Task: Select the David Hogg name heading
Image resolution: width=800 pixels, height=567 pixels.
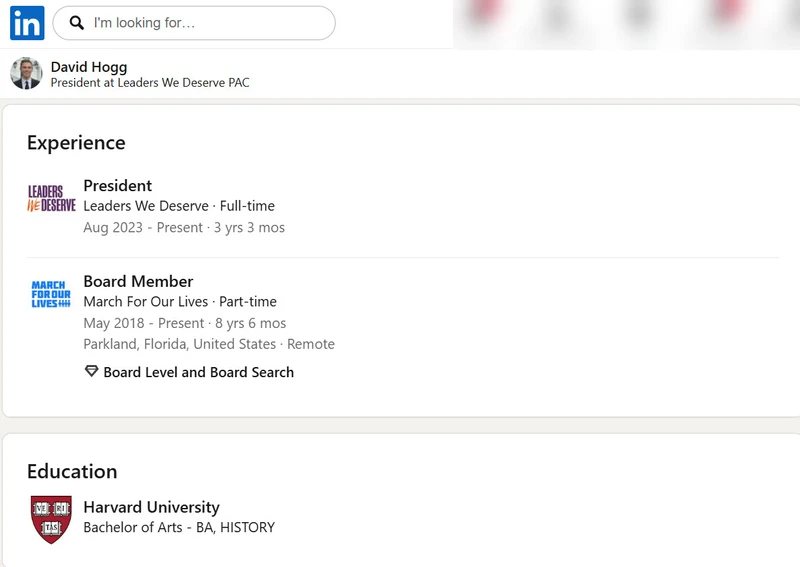Action: point(89,67)
